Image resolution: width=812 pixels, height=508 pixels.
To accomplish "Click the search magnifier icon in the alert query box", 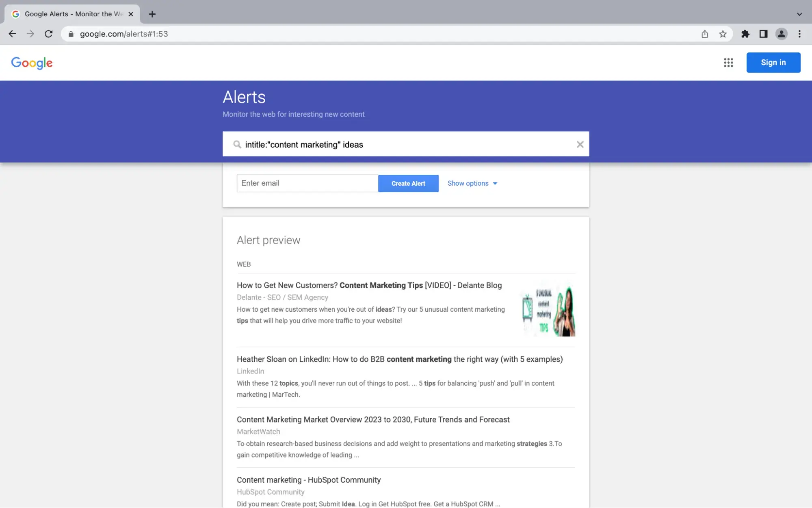I will pyautogui.click(x=237, y=144).
